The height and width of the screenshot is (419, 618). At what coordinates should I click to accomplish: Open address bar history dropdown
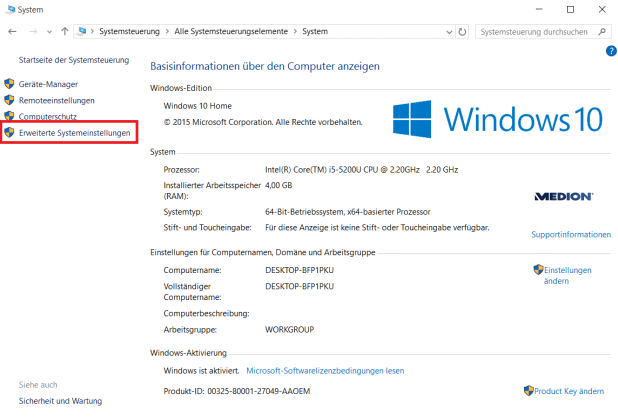(x=449, y=32)
